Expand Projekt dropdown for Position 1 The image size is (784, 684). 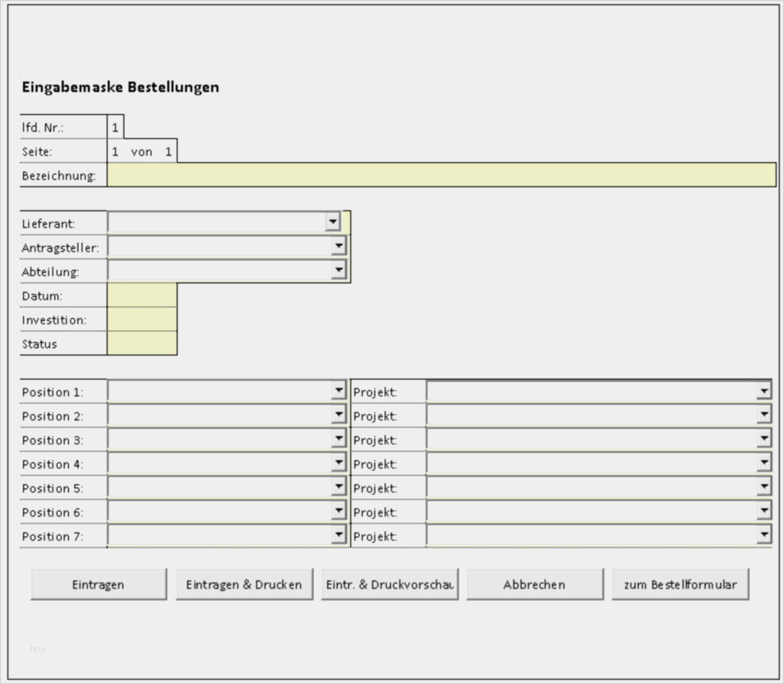coord(764,390)
